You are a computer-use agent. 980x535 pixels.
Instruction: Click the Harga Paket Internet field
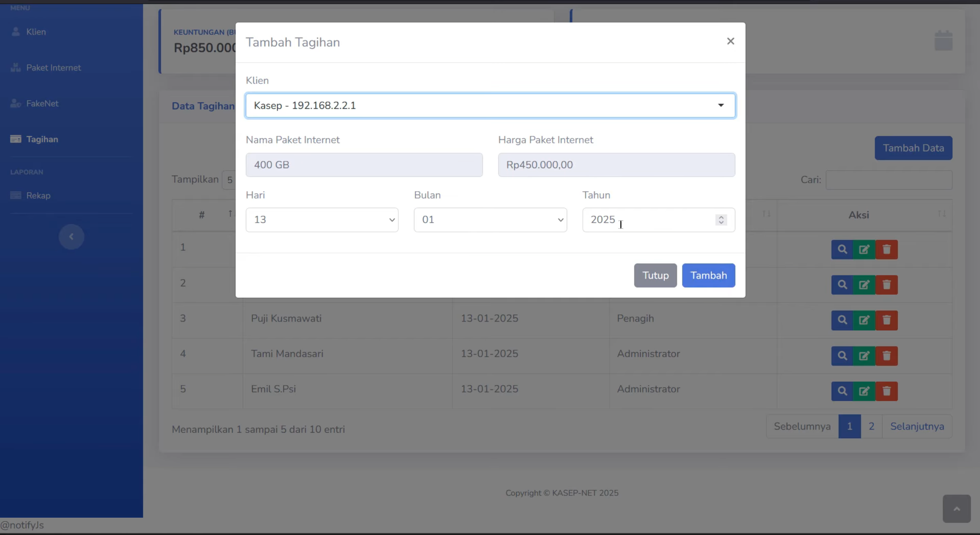click(617, 165)
